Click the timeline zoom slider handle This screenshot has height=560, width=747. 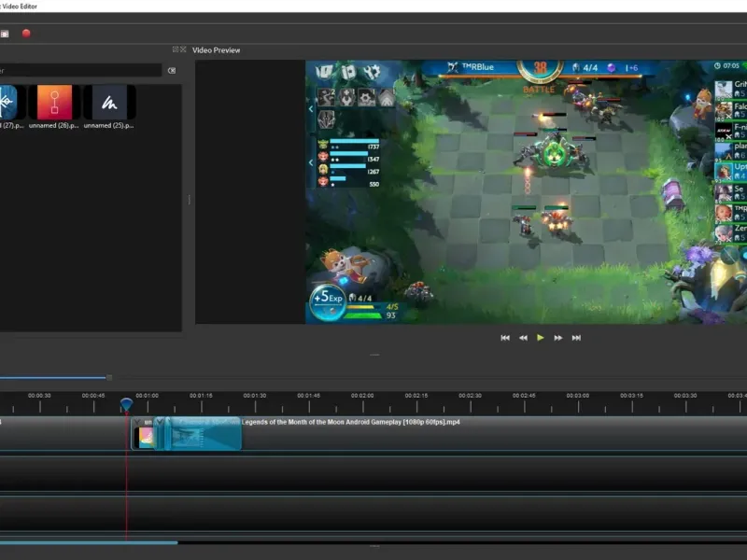click(x=109, y=378)
